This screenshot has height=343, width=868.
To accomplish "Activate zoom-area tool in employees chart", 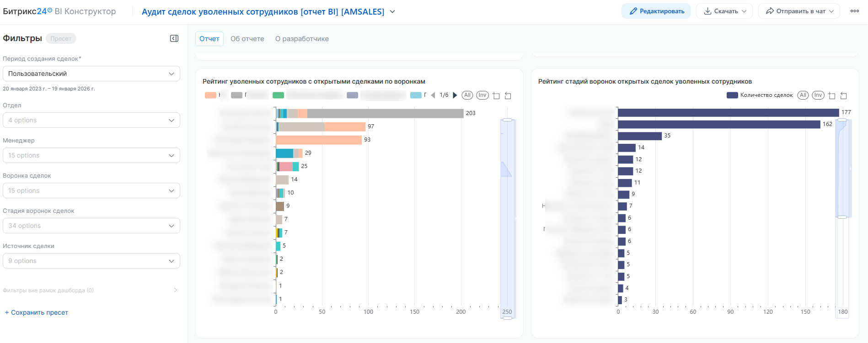I will (x=496, y=95).
